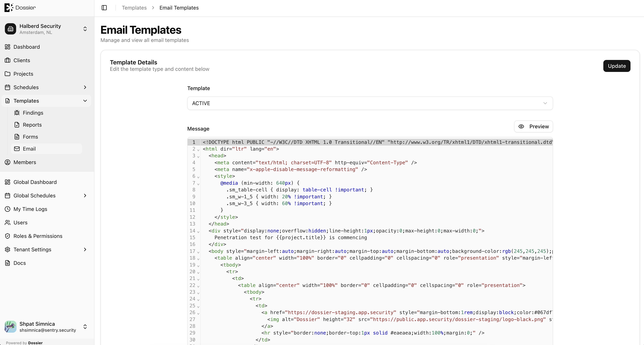Expand Global Schedules chevron

[85, 196]
